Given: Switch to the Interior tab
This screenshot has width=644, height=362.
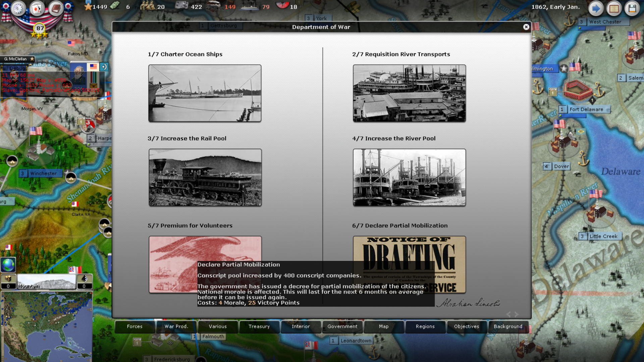Looking at the screenshot, I should (x=301, y=326).
